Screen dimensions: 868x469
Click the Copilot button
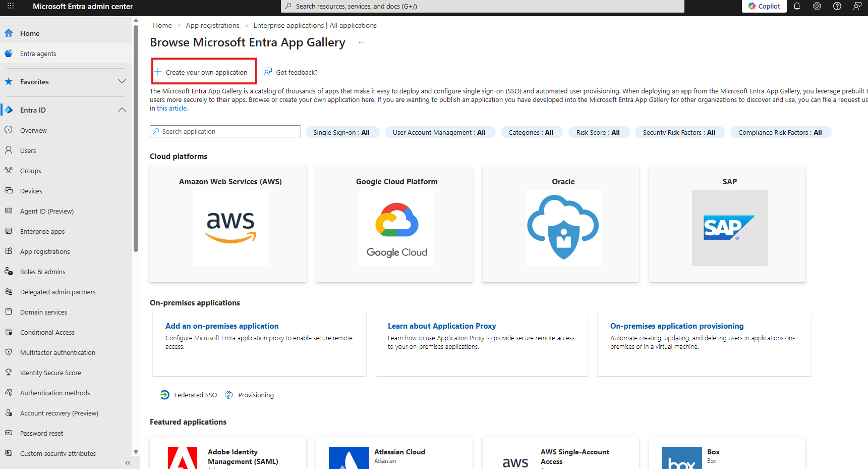click(764, 7)
